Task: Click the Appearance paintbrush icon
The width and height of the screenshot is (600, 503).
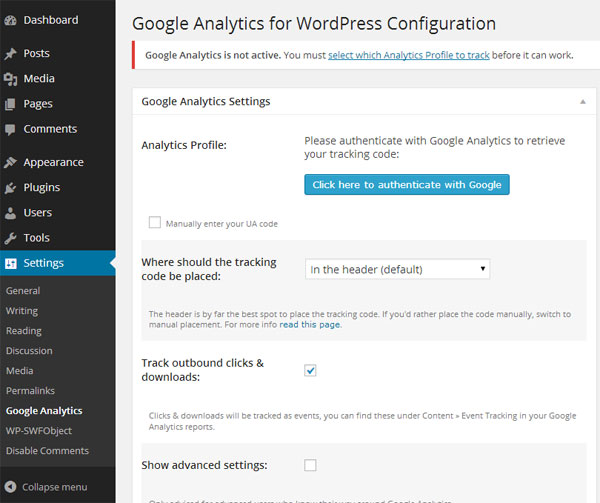Action: [10, 163]
